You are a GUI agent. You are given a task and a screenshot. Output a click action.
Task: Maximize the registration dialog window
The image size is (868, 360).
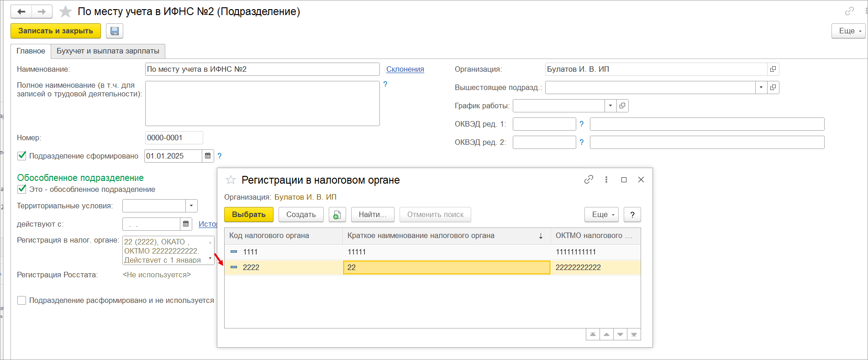624,180
